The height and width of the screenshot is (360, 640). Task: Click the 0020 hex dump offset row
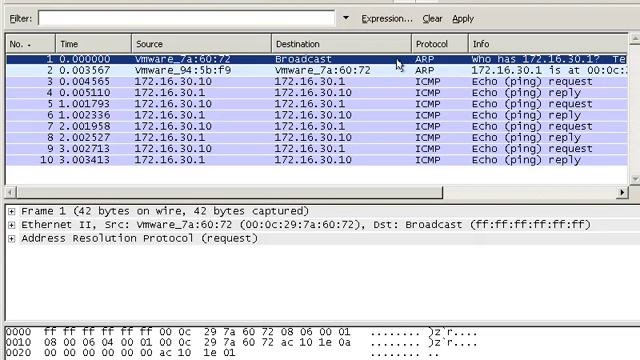click(x=222, y=352)
